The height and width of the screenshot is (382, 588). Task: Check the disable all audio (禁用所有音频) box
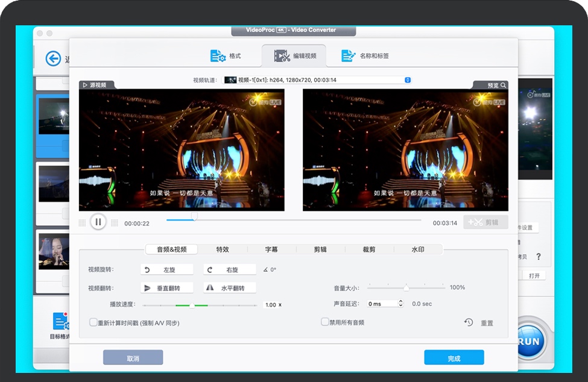[325, 322]
